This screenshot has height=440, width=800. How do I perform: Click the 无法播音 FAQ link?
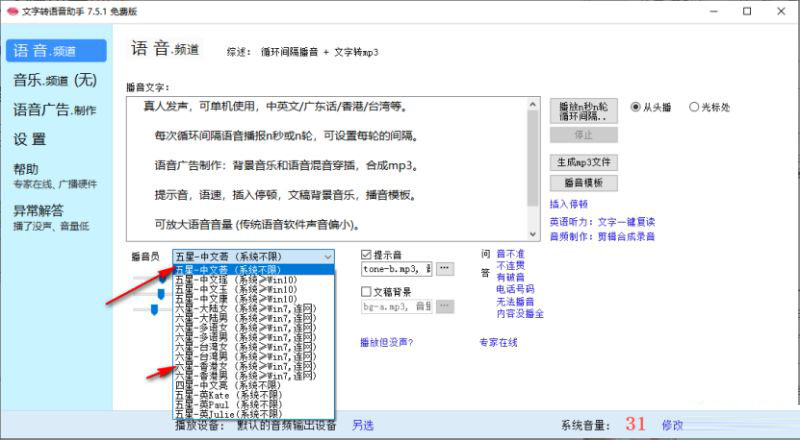515,302
